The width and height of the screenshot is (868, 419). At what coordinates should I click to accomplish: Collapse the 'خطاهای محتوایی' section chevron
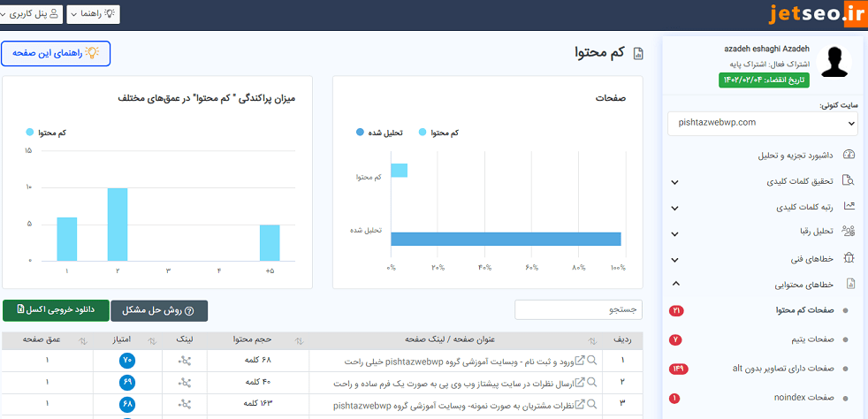point(675,284)
